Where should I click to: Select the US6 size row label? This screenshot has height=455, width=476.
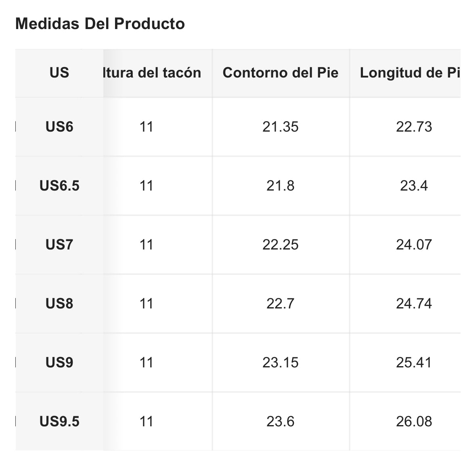tap(59, 127)
